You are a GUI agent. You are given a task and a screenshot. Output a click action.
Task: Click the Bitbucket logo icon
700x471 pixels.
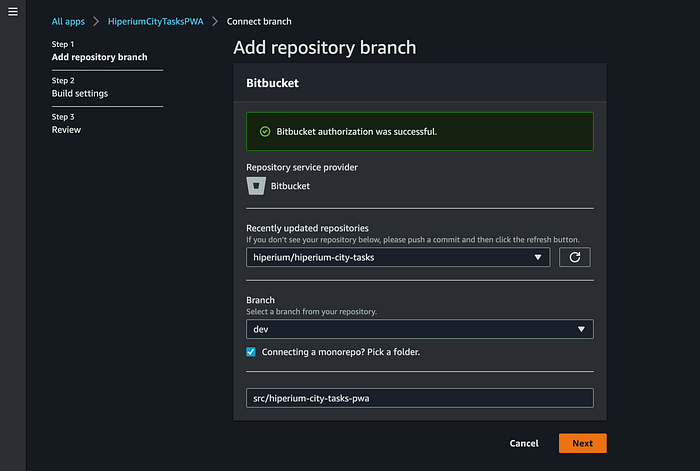pos(256,186)
